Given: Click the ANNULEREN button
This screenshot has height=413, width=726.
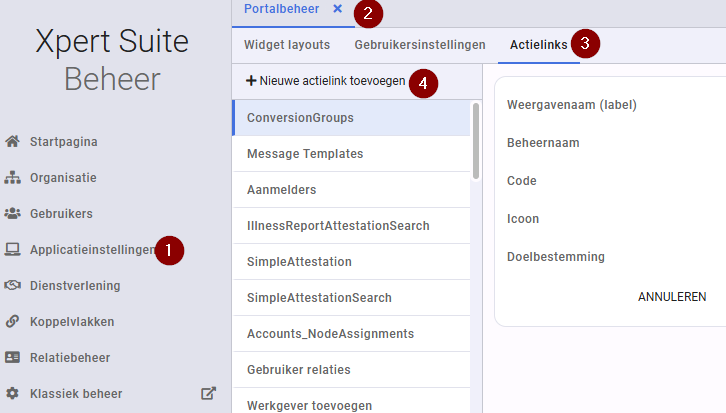Looking at the screenshot, I should pos(672,297).
